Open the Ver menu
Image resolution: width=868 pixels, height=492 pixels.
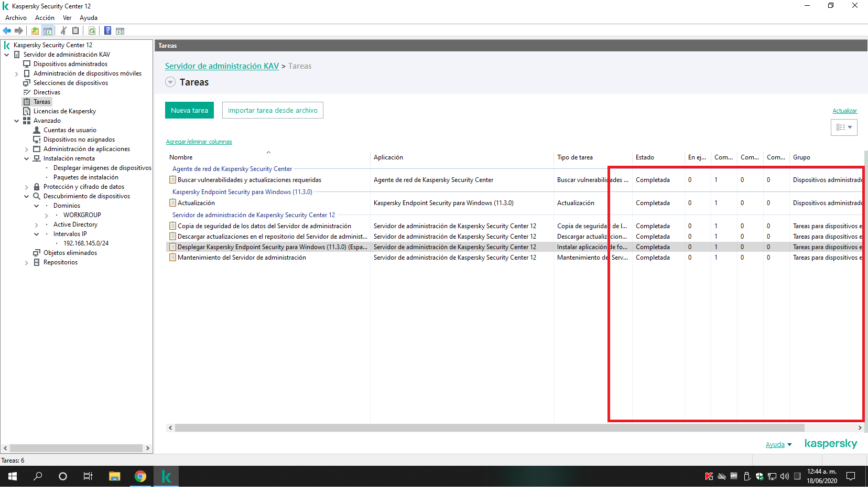click(67, 18)
